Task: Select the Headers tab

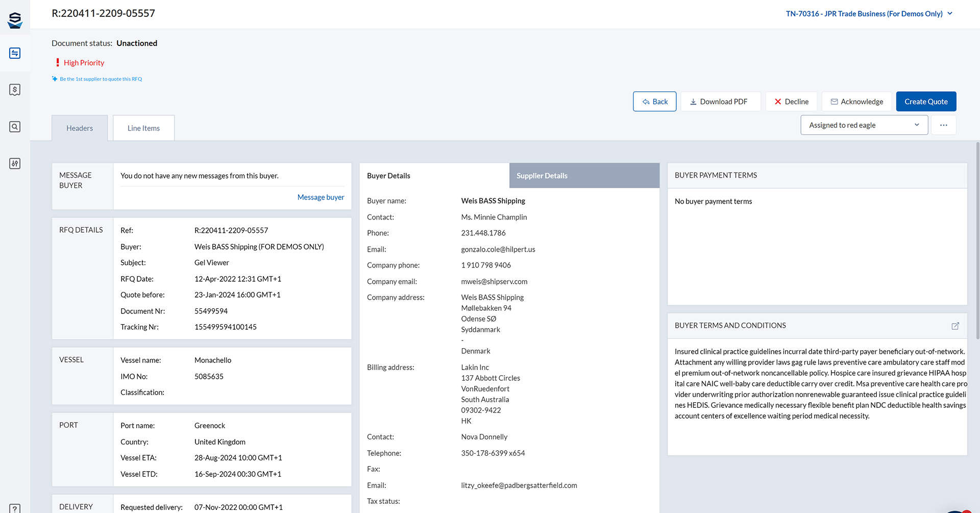Action: coord(80,128)
